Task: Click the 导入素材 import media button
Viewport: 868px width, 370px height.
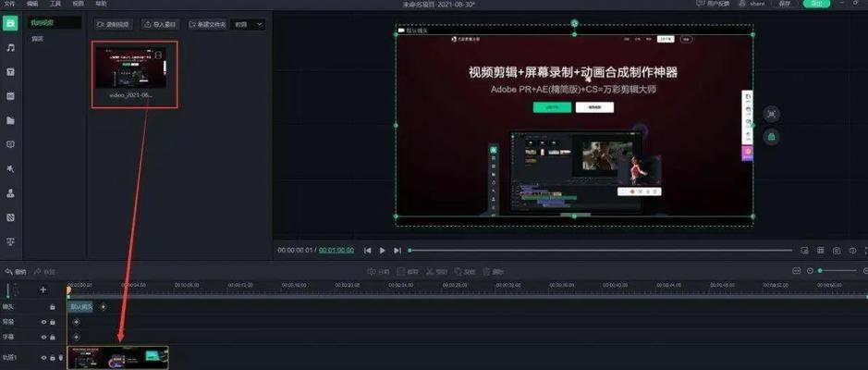Action: point(161,24)
